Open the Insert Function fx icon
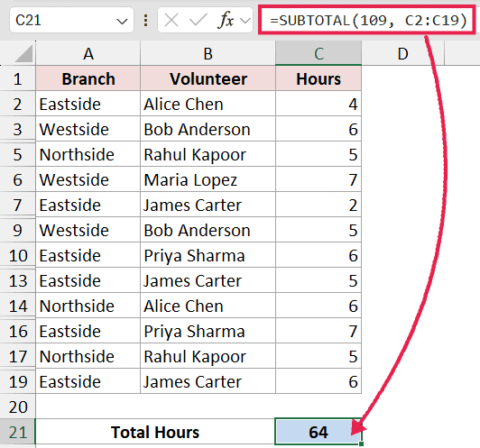The image size is (480, 448). pyautogui.click(x=226, y=21)
